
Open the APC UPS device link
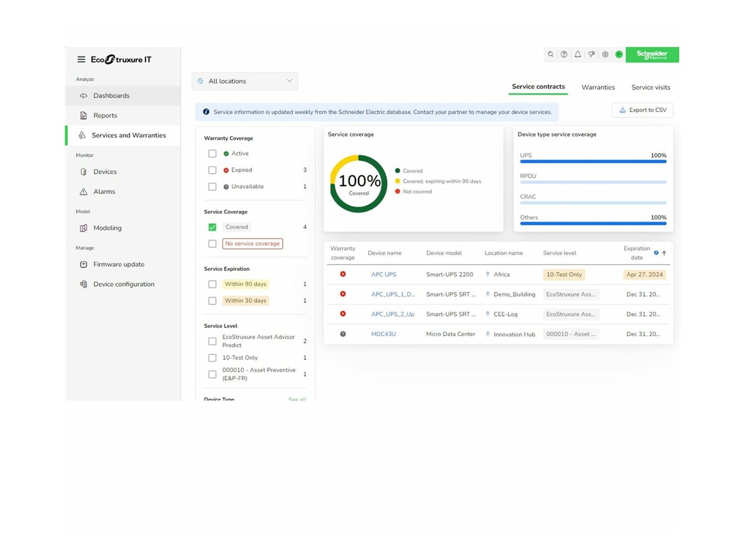click(x=383, y=274)
